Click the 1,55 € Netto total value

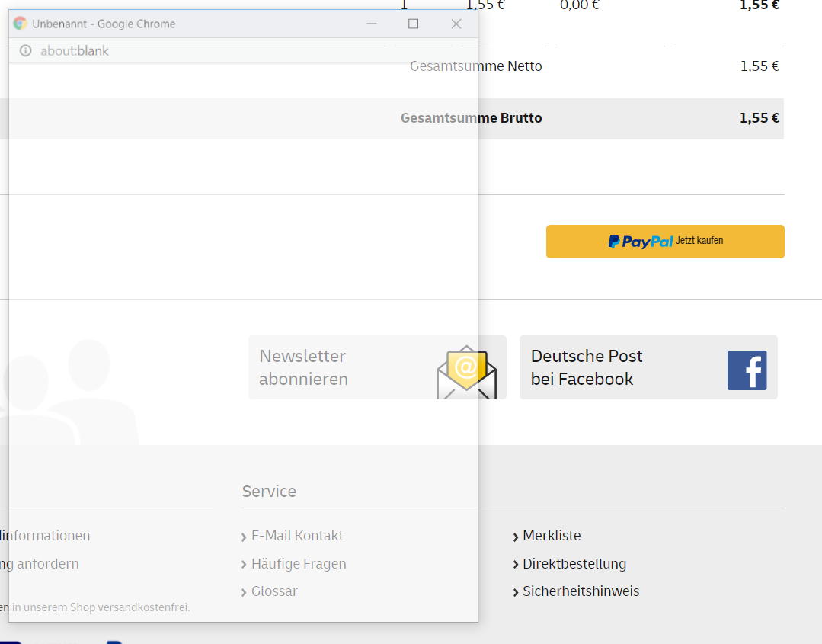(x=760, y=66)
